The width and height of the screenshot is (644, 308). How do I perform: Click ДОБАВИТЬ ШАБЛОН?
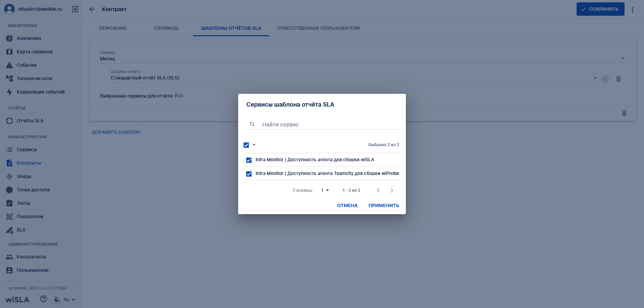point(116,132)
